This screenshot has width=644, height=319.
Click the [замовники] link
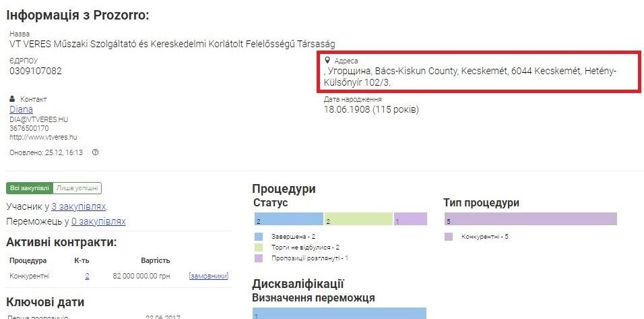[x=209, y=277]
